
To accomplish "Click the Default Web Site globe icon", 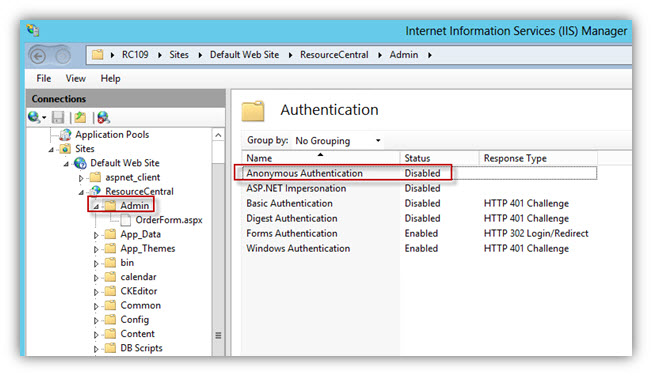I will (80, 163).
